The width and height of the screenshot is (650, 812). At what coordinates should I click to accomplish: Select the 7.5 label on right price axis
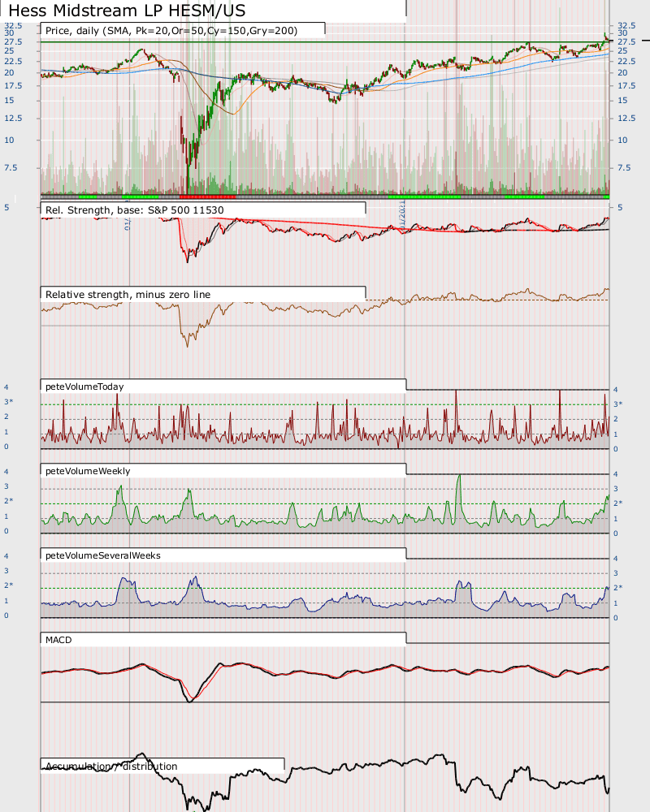click(624, 168)
